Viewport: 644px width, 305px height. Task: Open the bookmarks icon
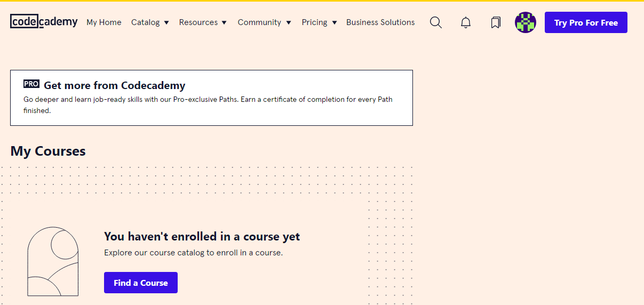(496, 22)
